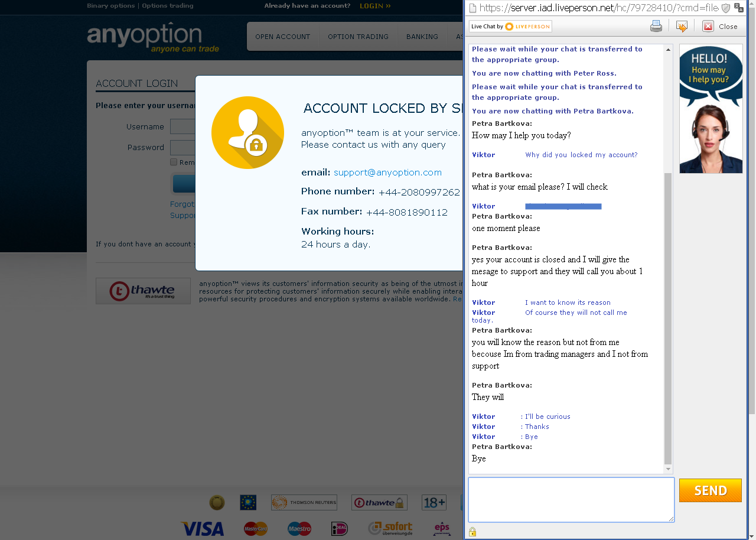Screen dimensions: 756x540
Task: Click the phone number +44-2080997262
Action: click(x=419, y=193)
